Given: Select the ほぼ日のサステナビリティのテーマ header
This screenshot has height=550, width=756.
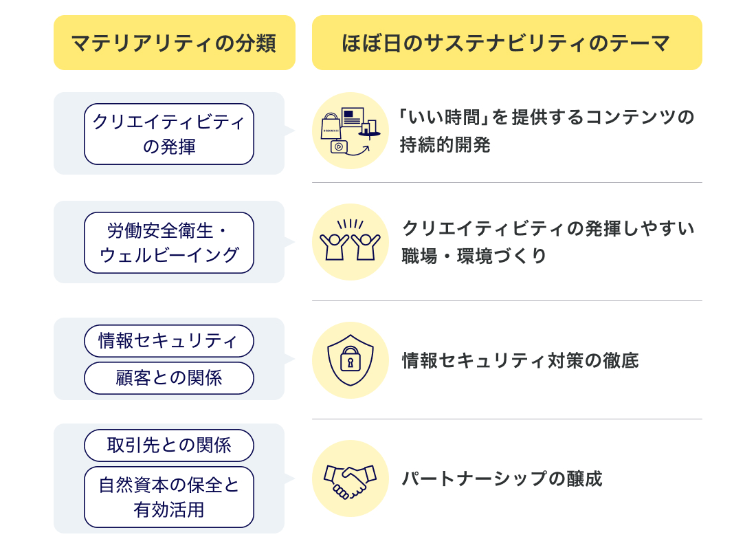Looking at the screenshot, I should pyautogui.click(x=507, y=43).
